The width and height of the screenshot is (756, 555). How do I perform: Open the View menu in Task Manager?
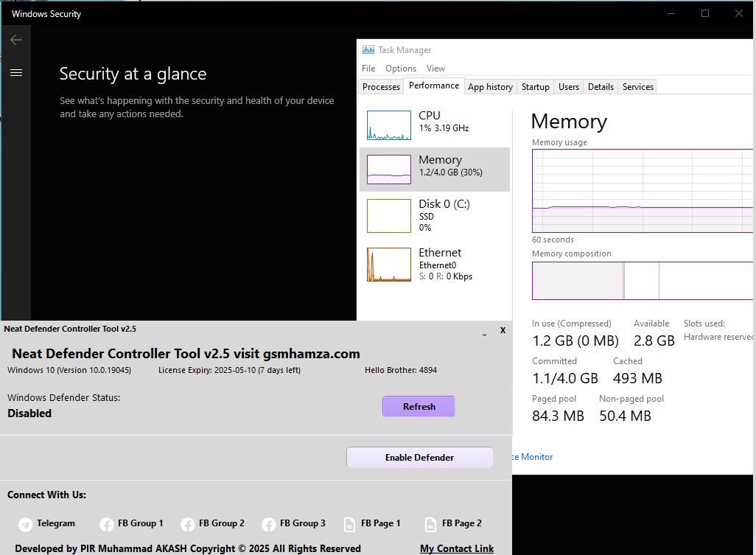click(x=435, y=69)
